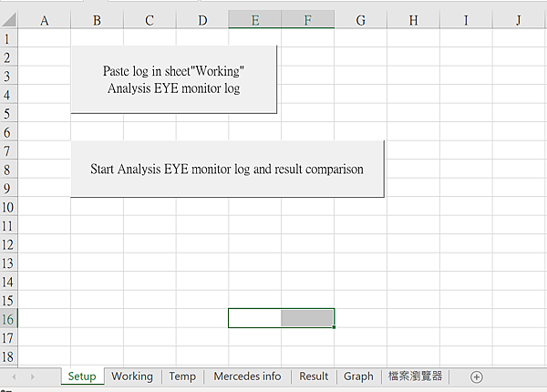Select row 14 header
This screenshot has height=392, width=547.
9,282
